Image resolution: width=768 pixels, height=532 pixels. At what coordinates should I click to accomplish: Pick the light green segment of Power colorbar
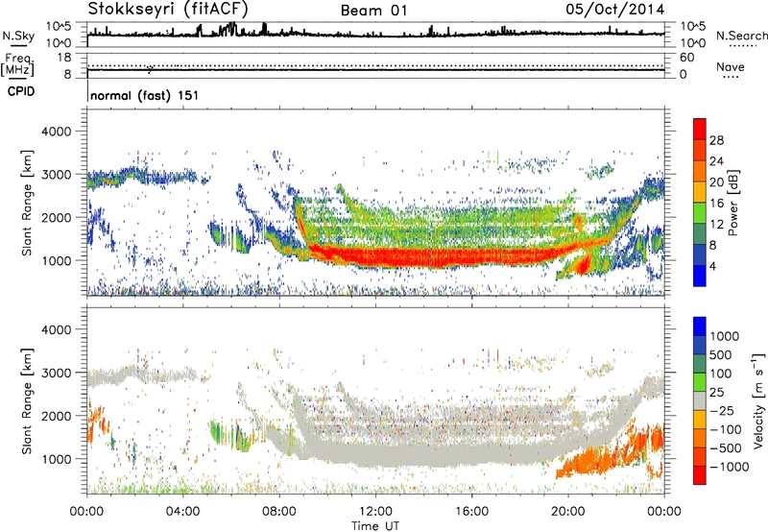pos(700,213)
